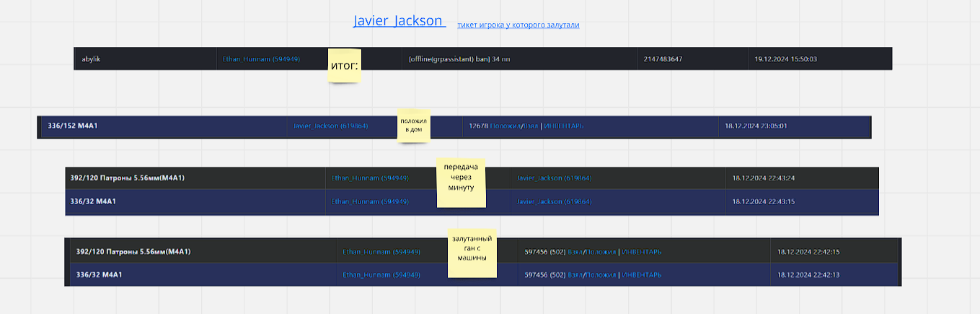Click the '(offline(grpassistant) ban) 34 пп' cell

[x=459, y=59]
